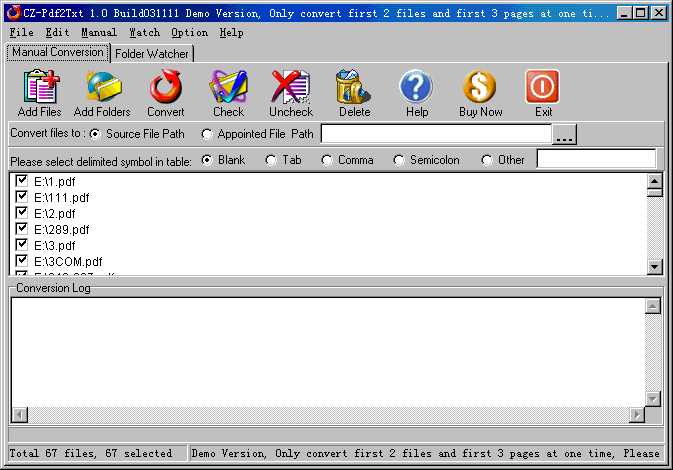Select the Source File Path radio button
This screenshot has height=470, width=673.
[x=95, y=134]
